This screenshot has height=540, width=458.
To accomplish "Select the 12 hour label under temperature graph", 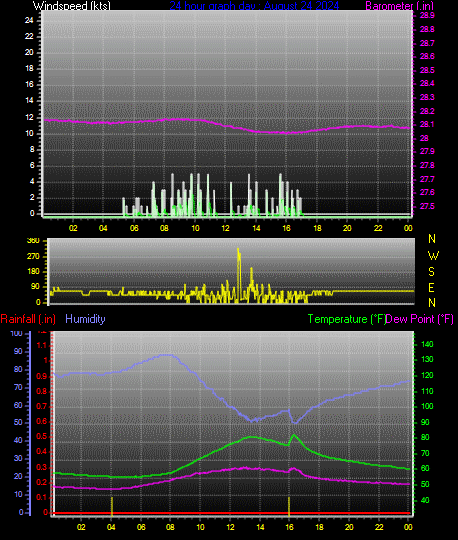I will pos(230,527).
